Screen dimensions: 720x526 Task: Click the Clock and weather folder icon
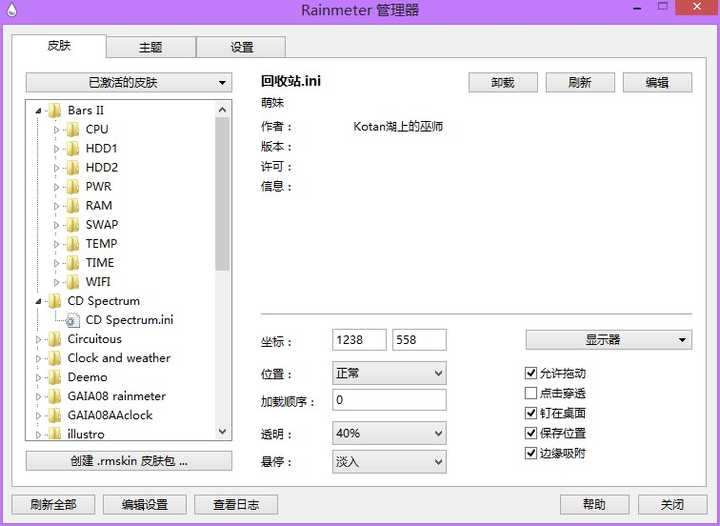tap(55, 358)
